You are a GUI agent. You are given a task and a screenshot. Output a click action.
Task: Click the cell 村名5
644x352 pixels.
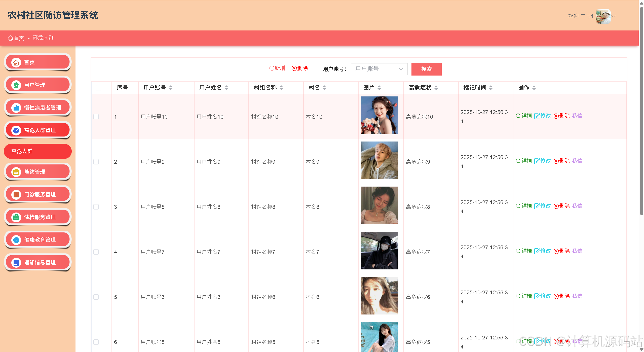click(x=312, y=342)
